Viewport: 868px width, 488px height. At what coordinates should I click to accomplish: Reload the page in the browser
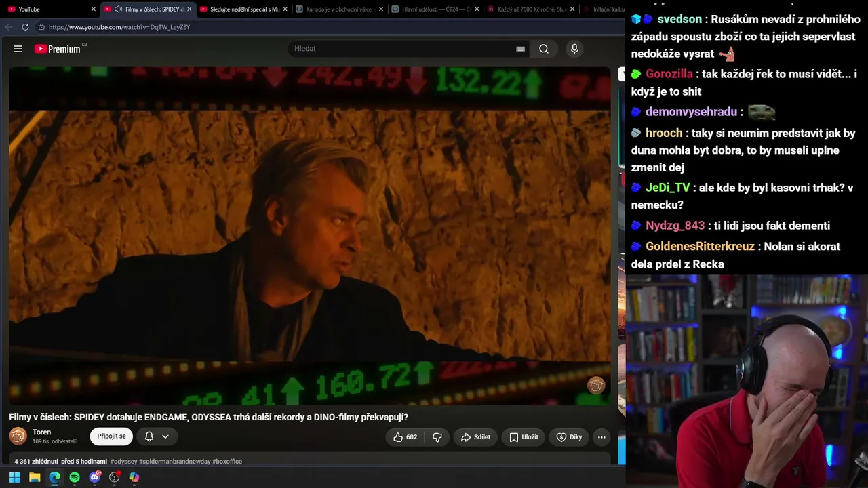pyautogui.click(x=25, y=27)
